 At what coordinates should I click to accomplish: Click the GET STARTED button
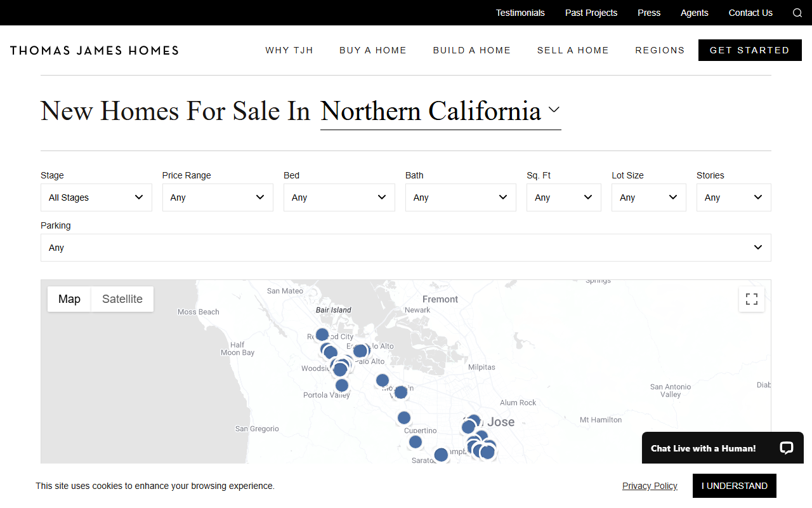750,50
